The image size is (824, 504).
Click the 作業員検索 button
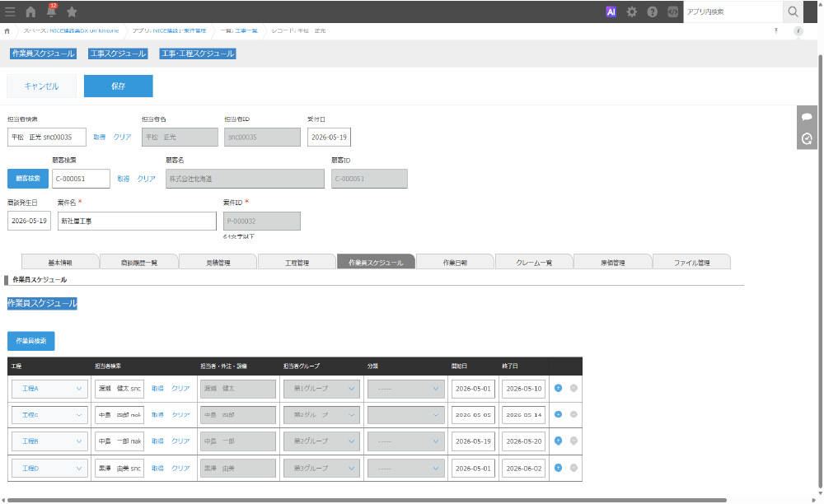(x=31, y=341)
